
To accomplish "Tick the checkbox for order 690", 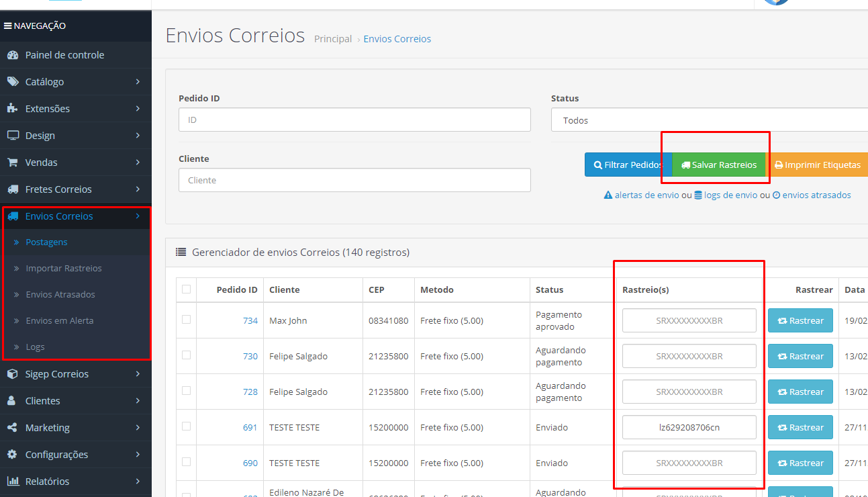I will pyautogui.click(x=186, y=462).
